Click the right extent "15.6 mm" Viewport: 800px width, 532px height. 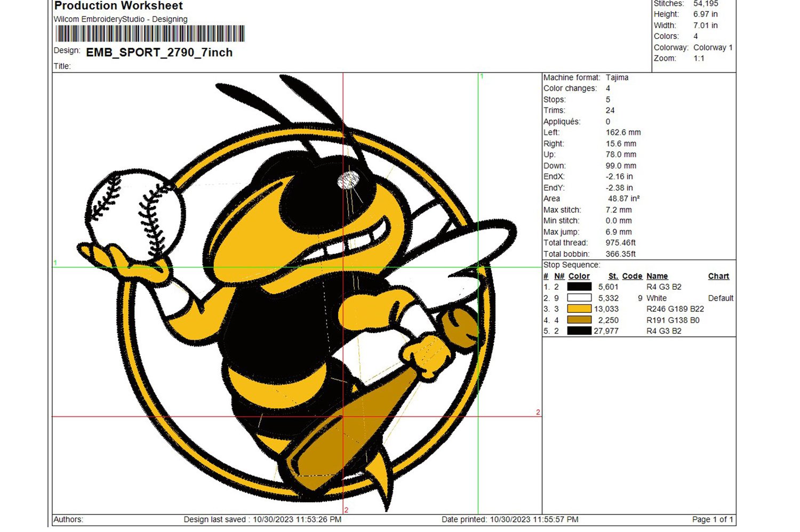pos(621,143)
